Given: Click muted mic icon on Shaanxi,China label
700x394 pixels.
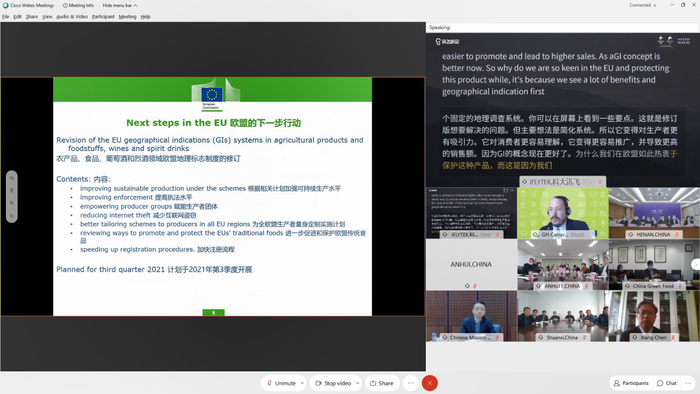Looking at the screenshot, I should click(x=584, y=337).
